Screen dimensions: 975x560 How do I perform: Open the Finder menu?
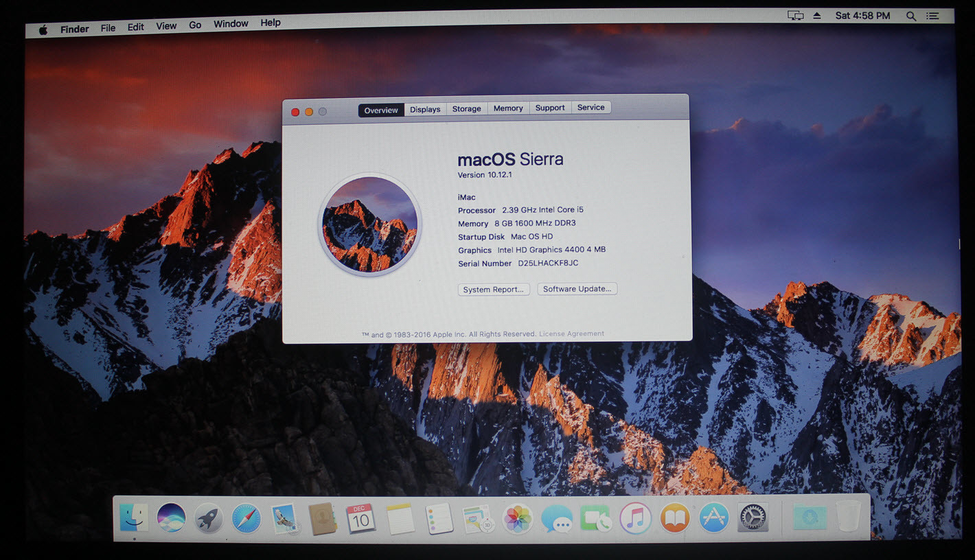(74, 29)
